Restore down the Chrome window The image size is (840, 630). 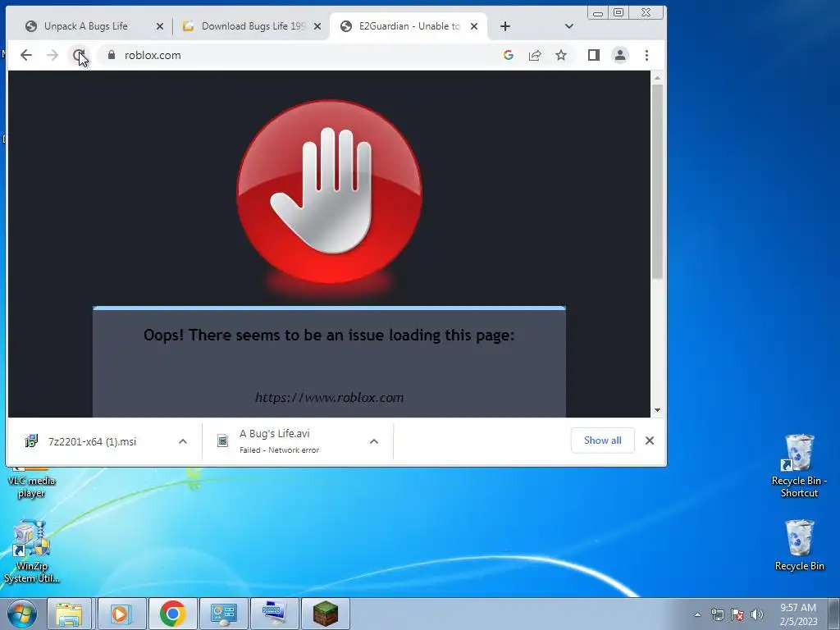tap(619, 12)
